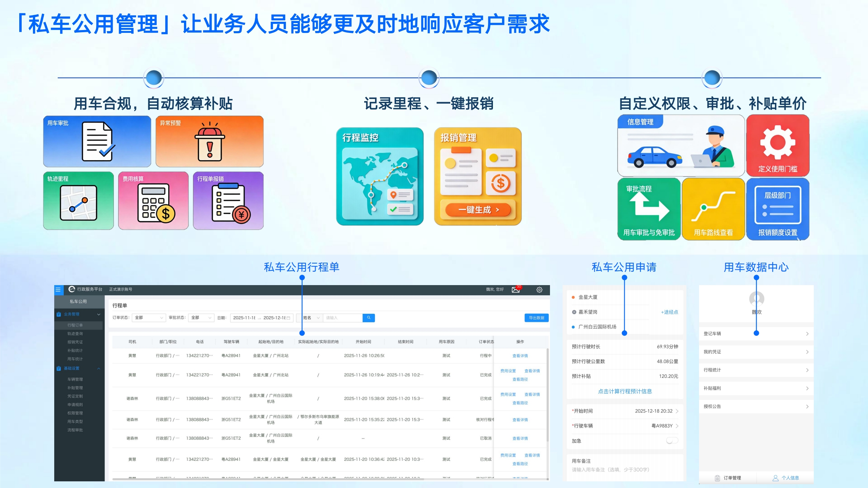Open the 审批状态 dropdown
The width and height of the screenshot is (868, 488).
[201, 318]
